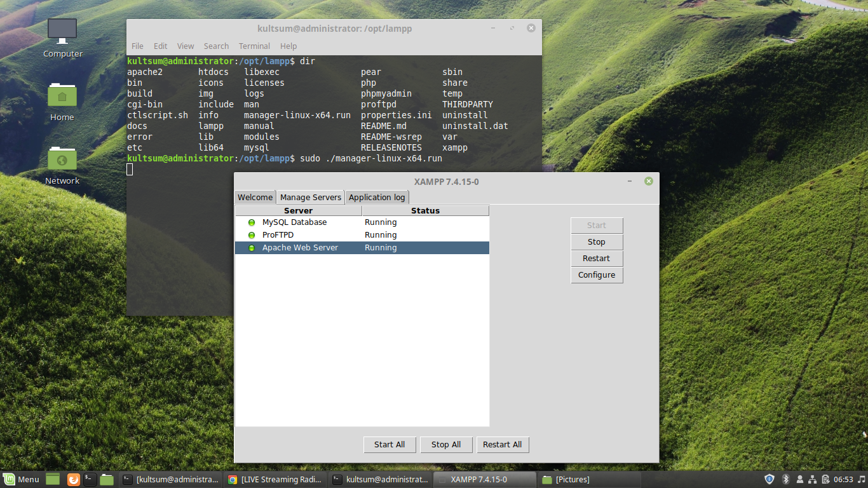Click THIRDPARTY in the terminal listing
Screen dimensions: 868x488
pyautogui.click(x=468, y=104)
